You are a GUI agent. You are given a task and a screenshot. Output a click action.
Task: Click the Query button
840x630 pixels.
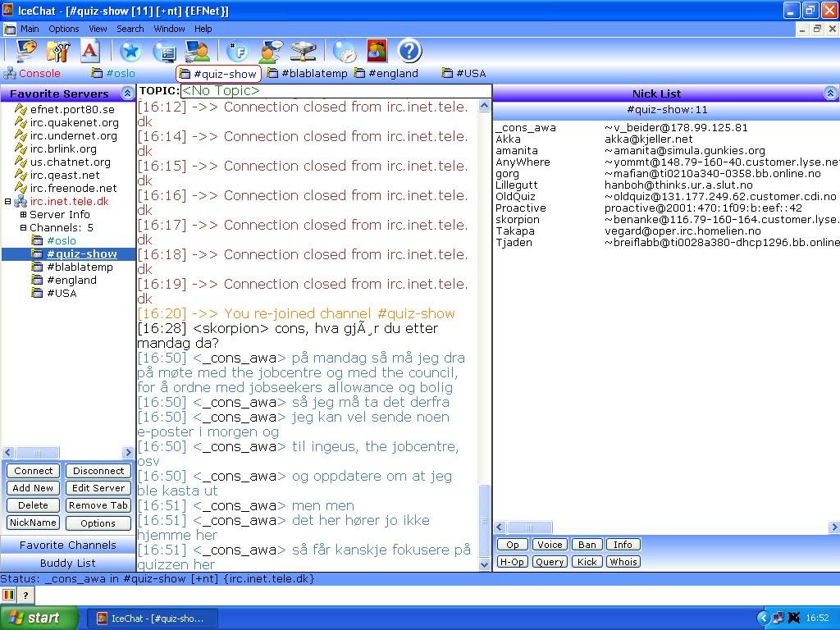(550, 562)
